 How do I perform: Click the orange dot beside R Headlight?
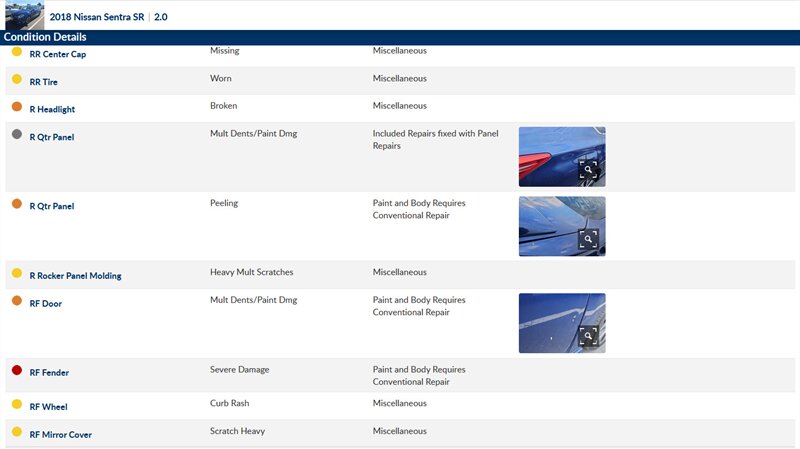point(17,107)
